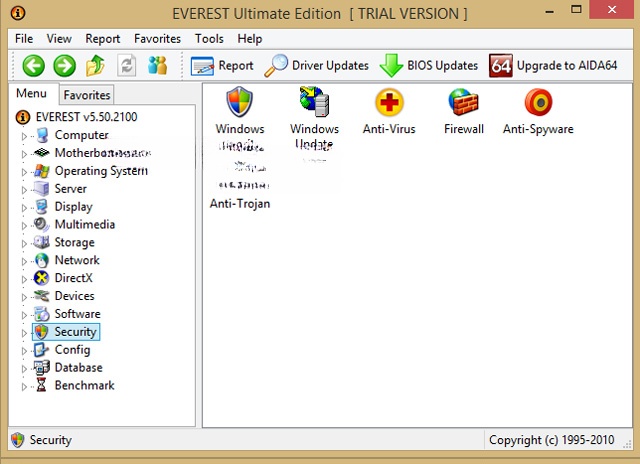Click the Network globe icon in tree

(42, 260)
